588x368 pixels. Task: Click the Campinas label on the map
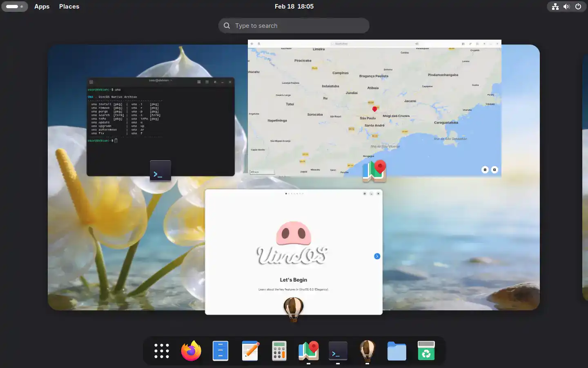coord(341,73)
